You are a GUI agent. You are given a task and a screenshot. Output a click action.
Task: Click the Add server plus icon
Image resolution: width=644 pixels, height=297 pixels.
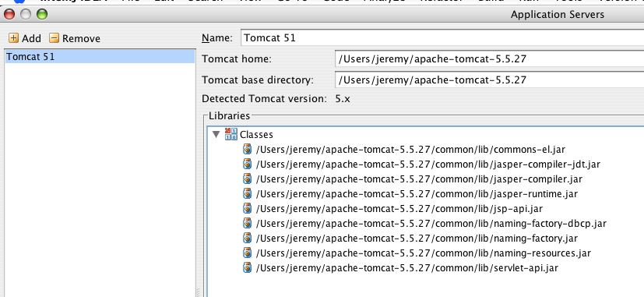(x=13, y=38)
